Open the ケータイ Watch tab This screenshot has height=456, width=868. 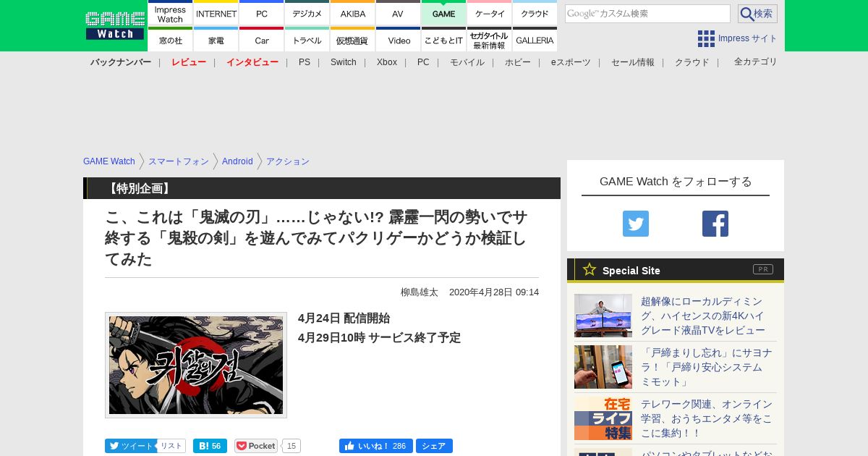tap(489, 13)
